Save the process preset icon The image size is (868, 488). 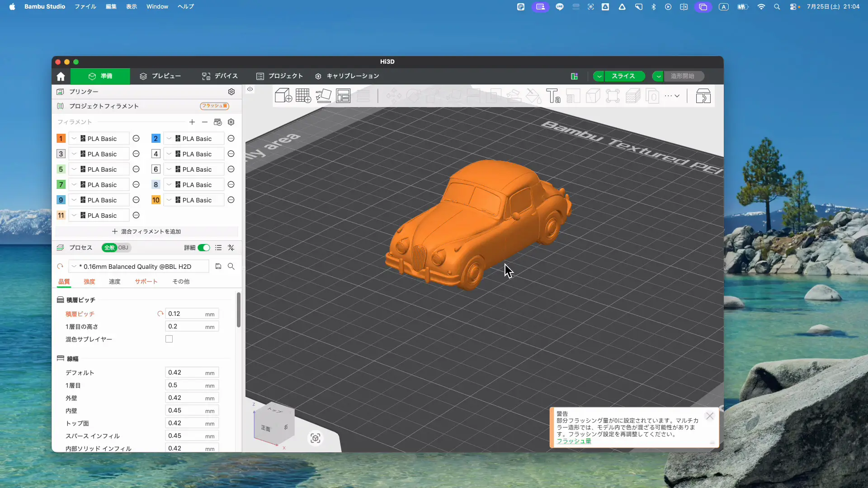pyautogui.click(x=218, y=267)
